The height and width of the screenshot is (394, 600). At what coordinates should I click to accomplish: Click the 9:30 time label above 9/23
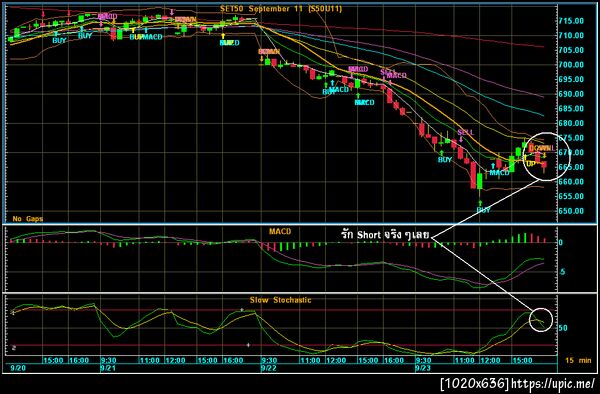click(x=424, y=360)
